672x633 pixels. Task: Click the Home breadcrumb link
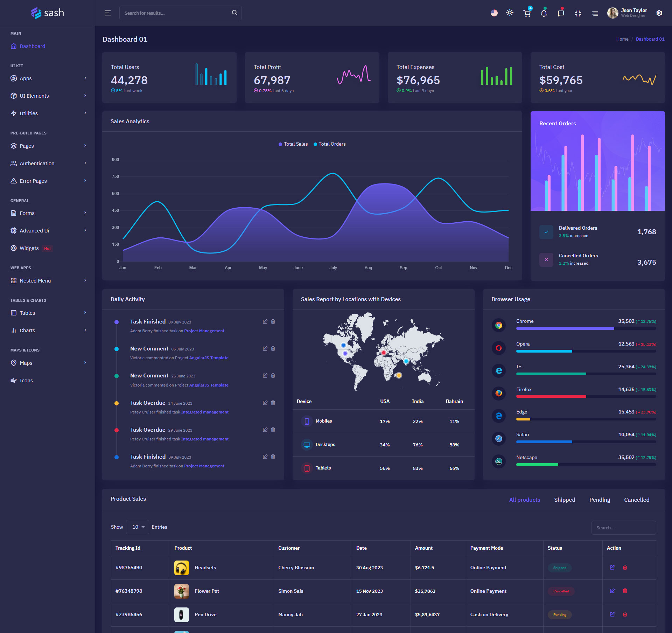point(622,39)
